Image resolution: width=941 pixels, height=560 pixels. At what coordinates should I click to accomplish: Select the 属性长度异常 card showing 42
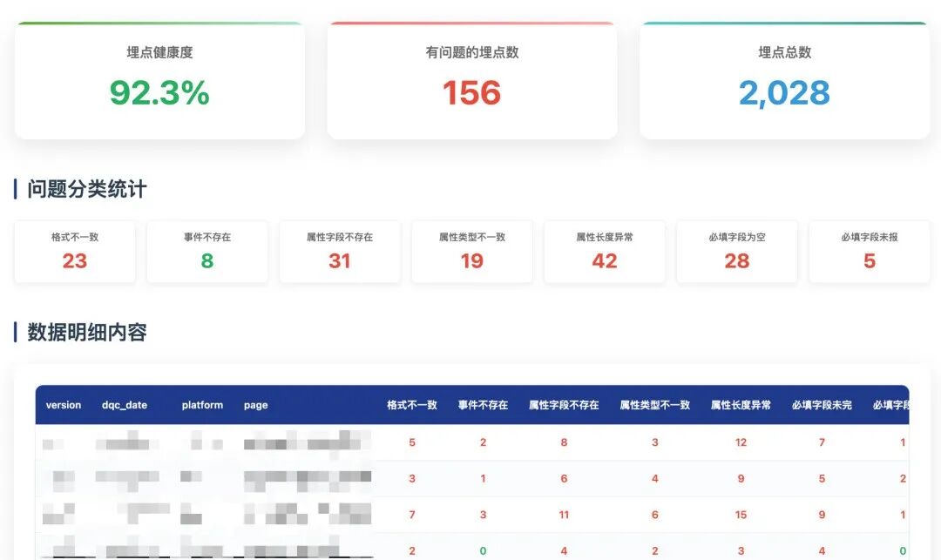[605, 252]
